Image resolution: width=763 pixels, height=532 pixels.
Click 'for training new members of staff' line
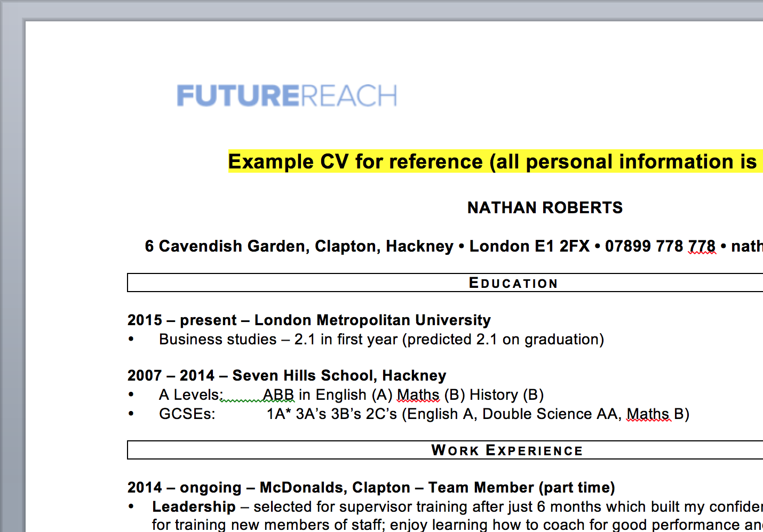click(x=457, y=525)
